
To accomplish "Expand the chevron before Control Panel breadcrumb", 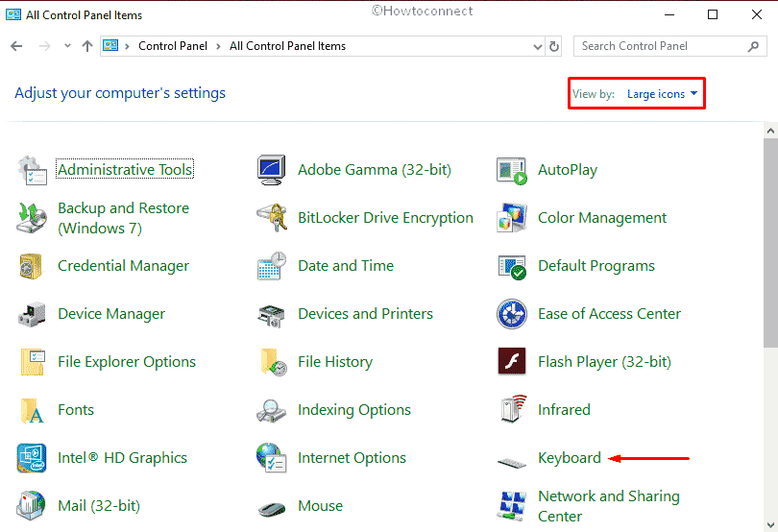I will pyautogui.click(x=128, y=46).
